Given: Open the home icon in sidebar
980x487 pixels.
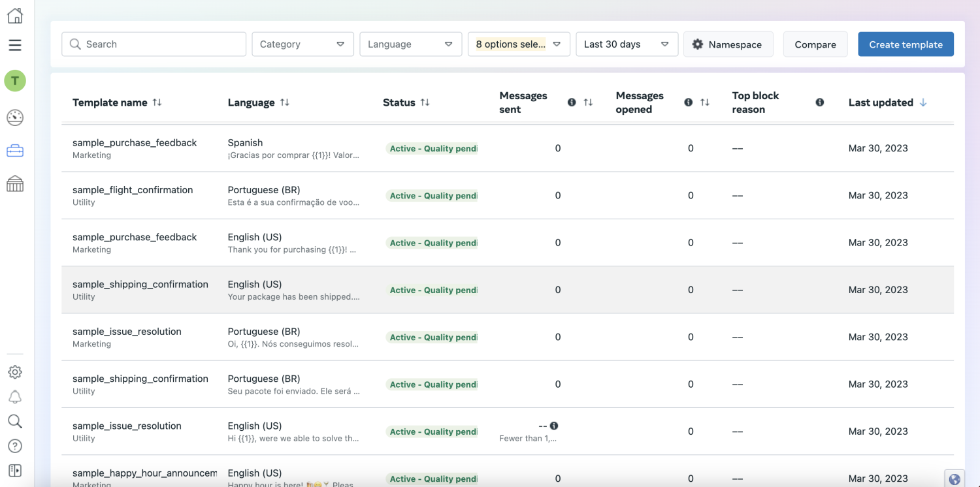Looking at the screenshot, I should click(15, 16).
